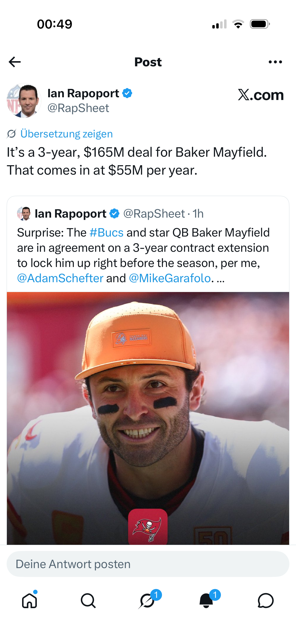Screen dimensions: 296x644
Task: Open the three-dot more options menu
Action: coord(275,62)
